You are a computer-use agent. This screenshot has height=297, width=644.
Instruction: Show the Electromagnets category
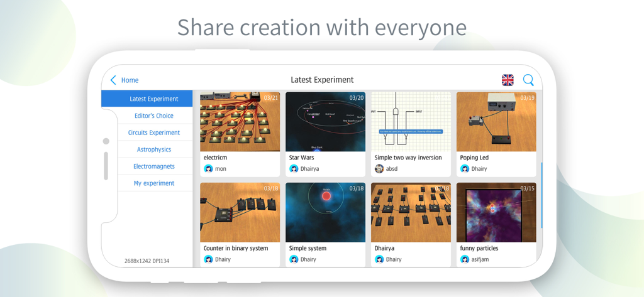coord(154,166)
